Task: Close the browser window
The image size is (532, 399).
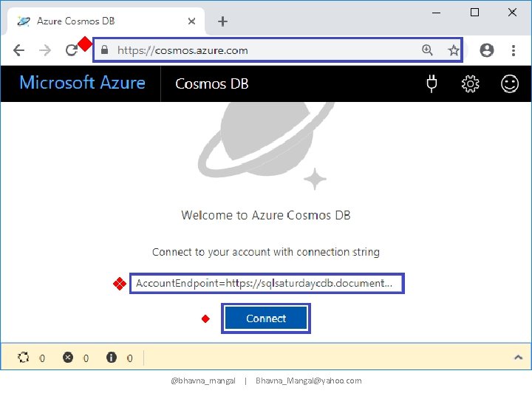Action: point(512,13)
